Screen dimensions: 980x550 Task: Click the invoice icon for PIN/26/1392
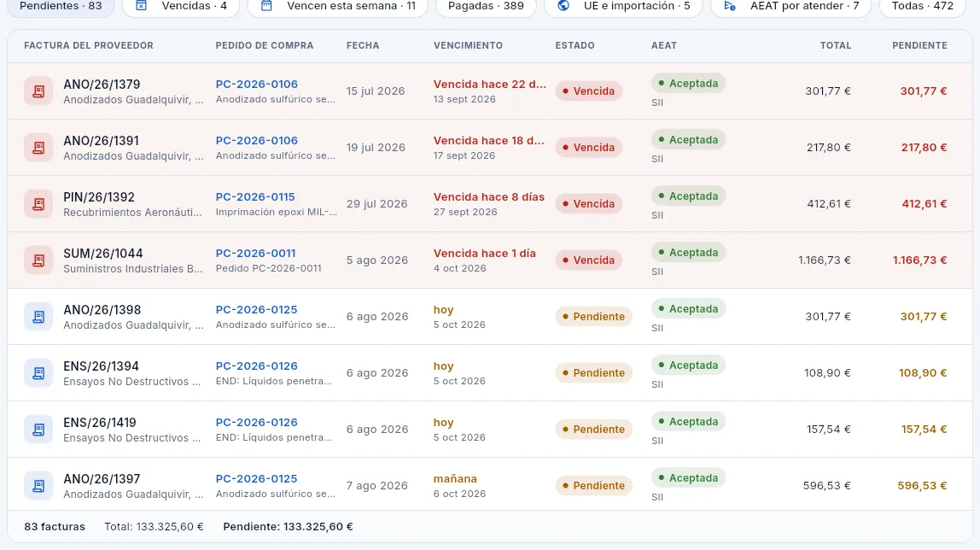coord(38,204)
